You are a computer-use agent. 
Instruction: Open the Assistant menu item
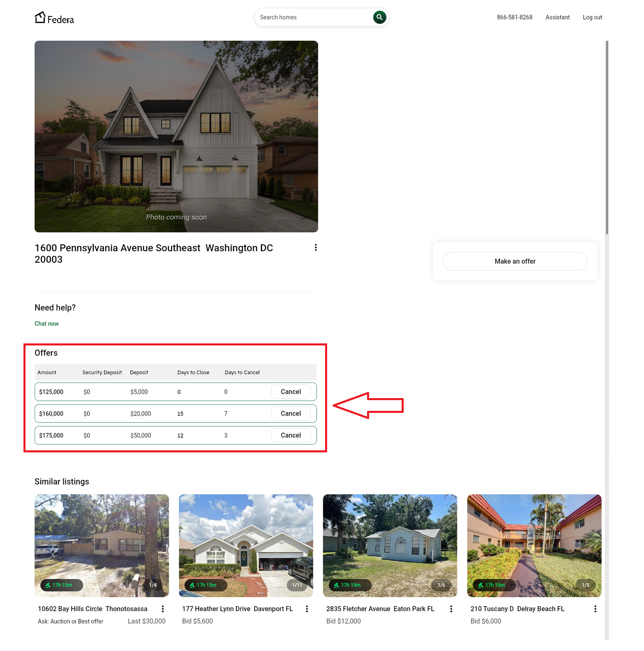pyautogui.click(x=558, y=17)
